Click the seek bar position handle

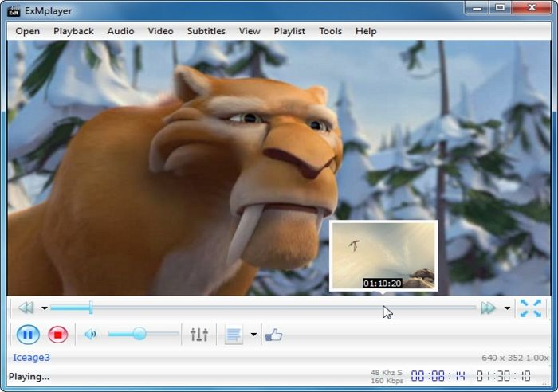pos(91,308)
